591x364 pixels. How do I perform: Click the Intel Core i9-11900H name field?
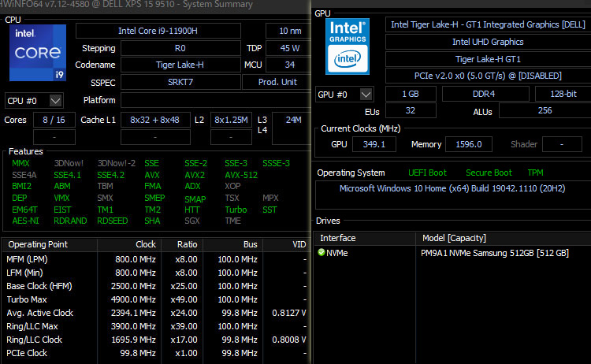click(x=158, y=31)
